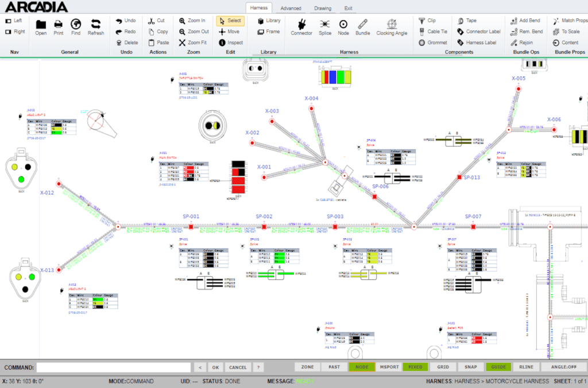
Task: Choose the Node tool icon
Action: pos(343,26)
